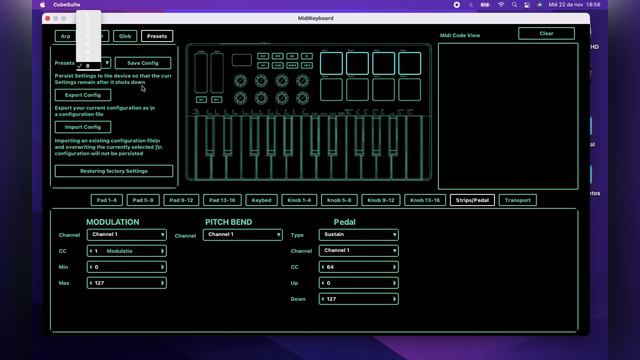This screenshot has height=360, width=640.
Task: Open Control Center from the menu bar
Action: 527,5
